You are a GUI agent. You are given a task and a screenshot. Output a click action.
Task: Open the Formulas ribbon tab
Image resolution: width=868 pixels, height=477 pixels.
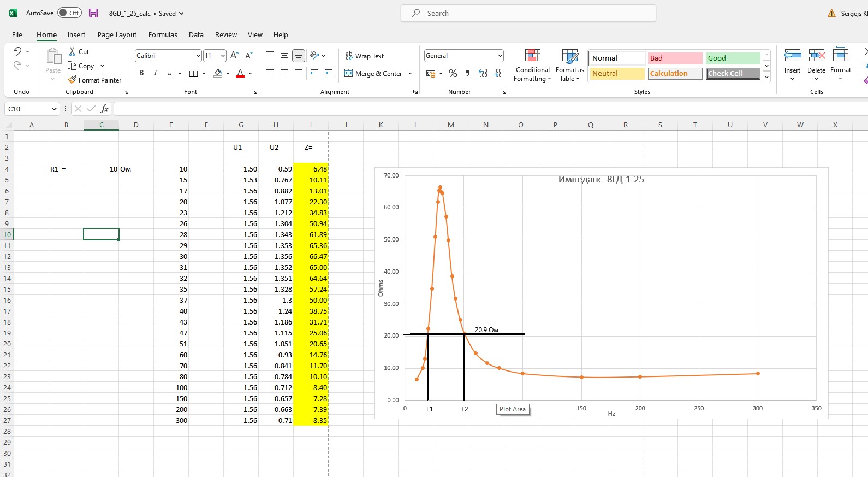point(163,34)
